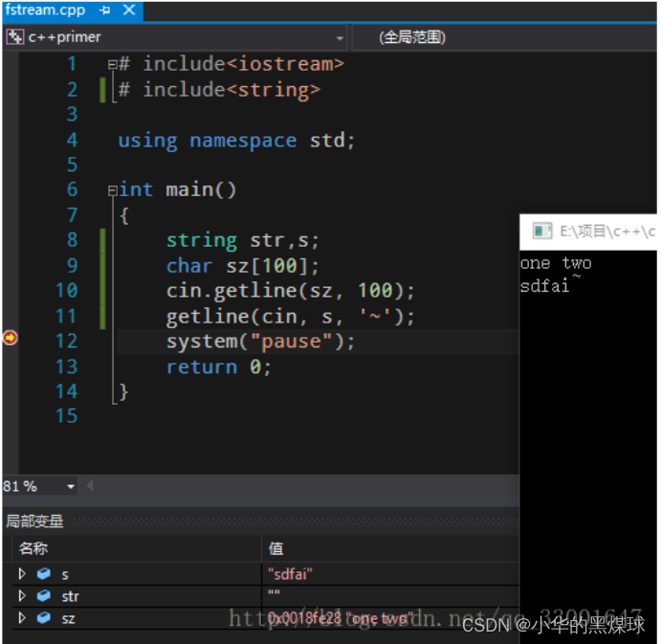Screen dimensions: 661x644
Task: Click the char sz[100]; declaration
Action: click(243, 266)
